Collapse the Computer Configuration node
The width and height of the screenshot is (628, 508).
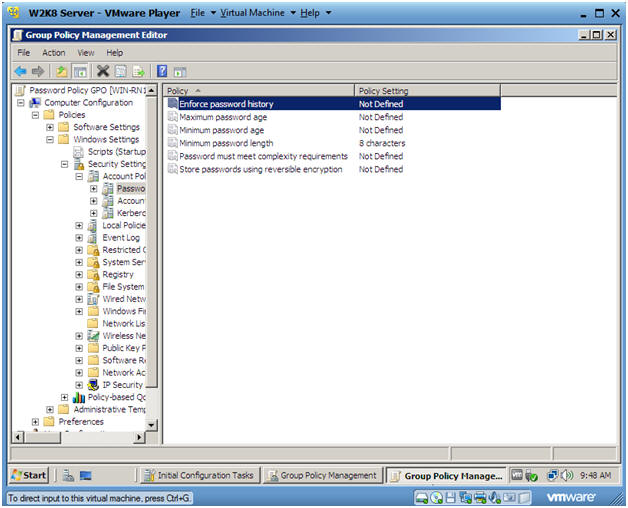[21, 103]
